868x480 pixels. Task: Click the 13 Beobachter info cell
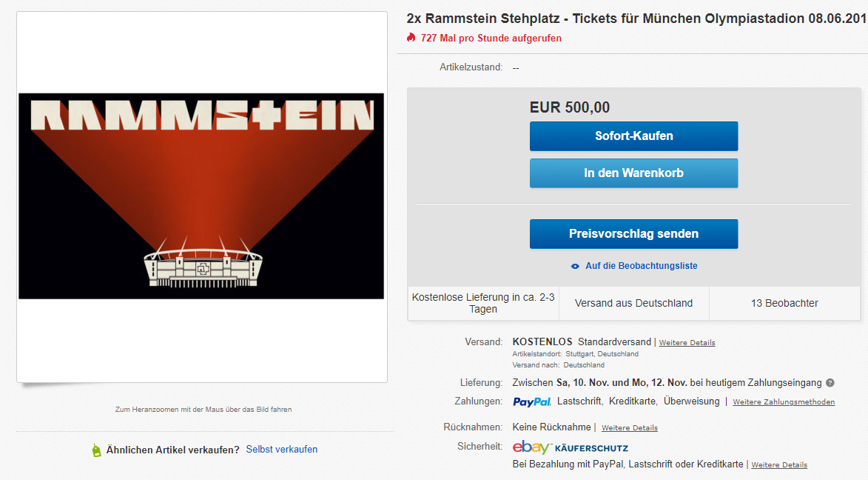tap(784, 303)
